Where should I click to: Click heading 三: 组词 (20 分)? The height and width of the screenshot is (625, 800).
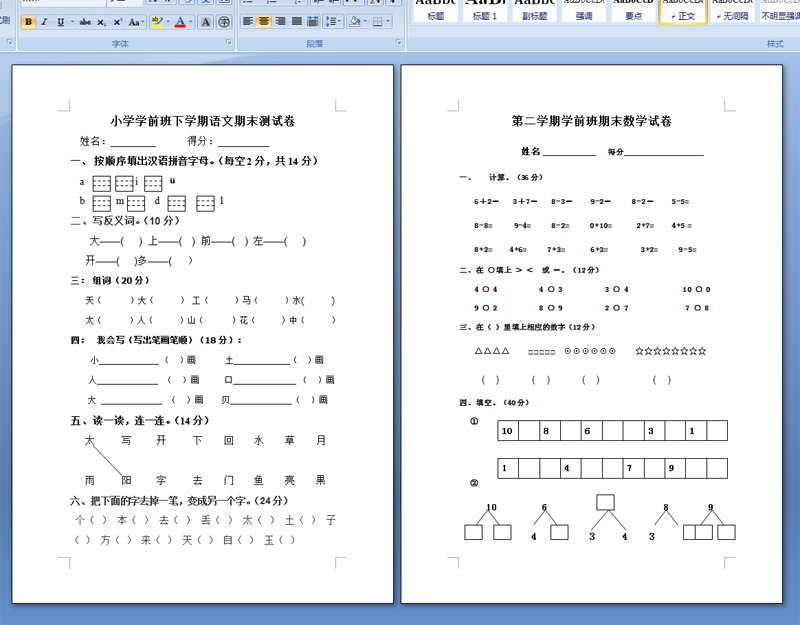pos(110,280)
